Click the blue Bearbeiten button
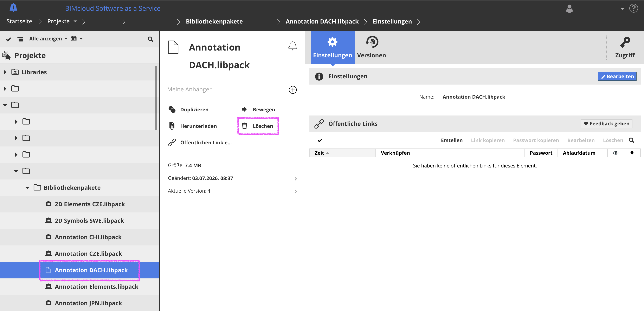Viewport: 644px width, 311px height. (x=617, y=77)
